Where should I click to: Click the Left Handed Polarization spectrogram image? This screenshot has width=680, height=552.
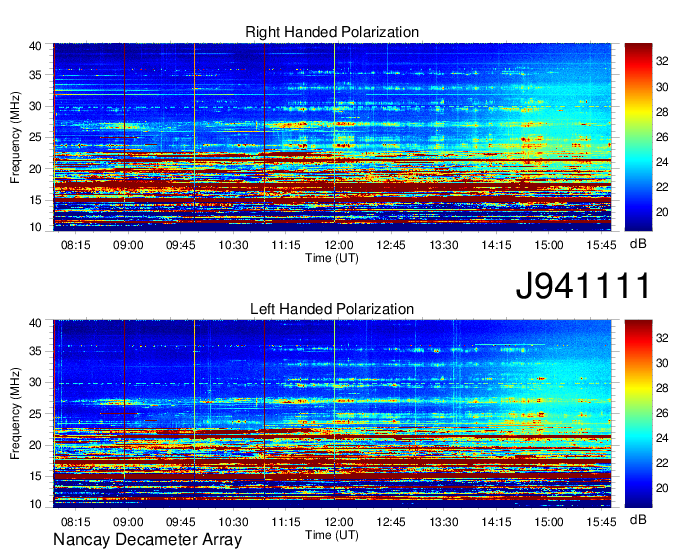pyautogui.click(x=332, y=414)
